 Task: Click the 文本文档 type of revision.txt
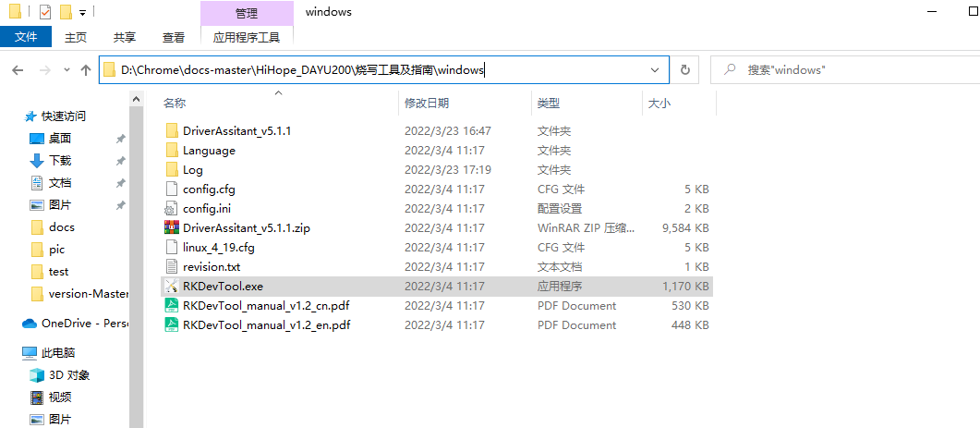pos(560,266)
